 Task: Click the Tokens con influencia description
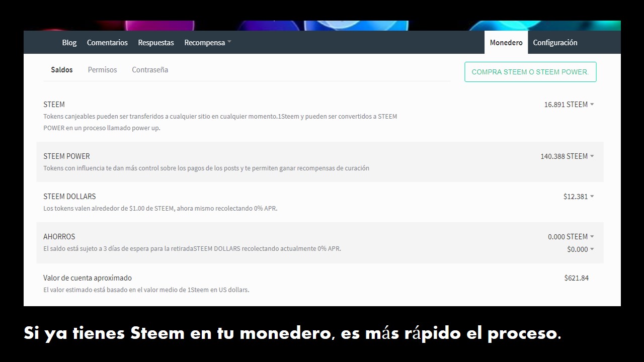click(x=206, y=168)
